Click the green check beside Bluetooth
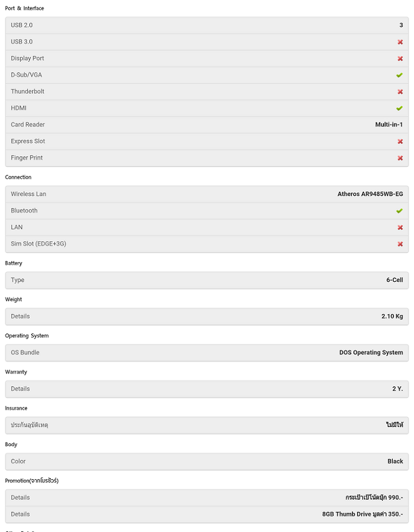This screenshot has height=532, width=414. pyautogui.click(x=400, y=211)
